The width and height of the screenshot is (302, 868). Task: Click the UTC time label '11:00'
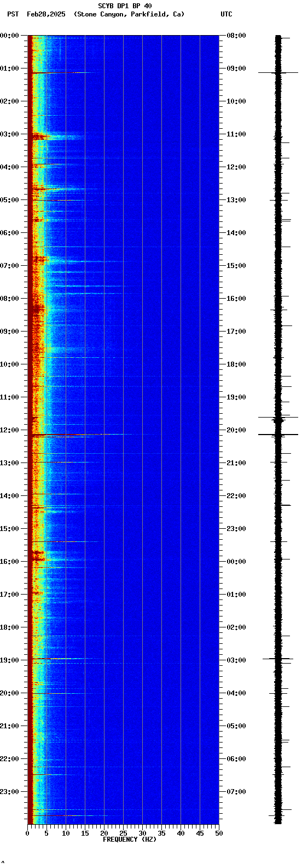(x=236, y=134)
